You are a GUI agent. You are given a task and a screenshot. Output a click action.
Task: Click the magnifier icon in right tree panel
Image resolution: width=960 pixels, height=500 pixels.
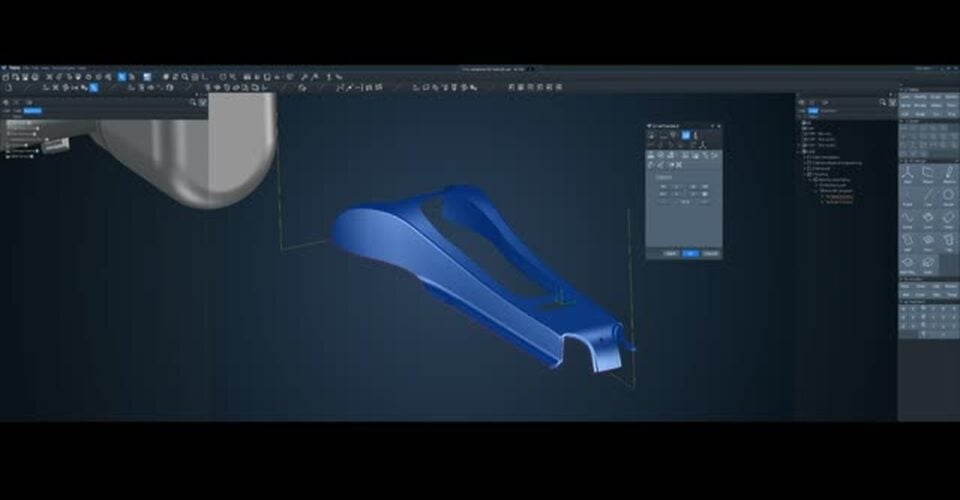click(883, 101)
